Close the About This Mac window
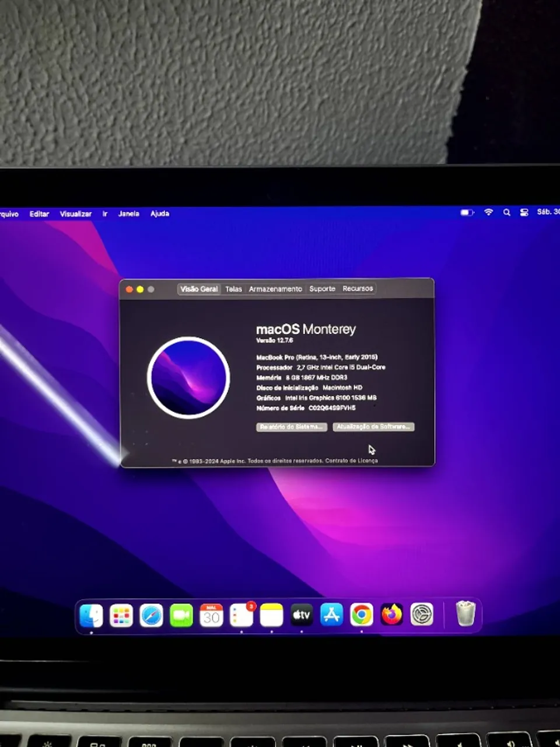The height and width of the screenshot is (747, 560). pyautogui.click(x=129, y=289)
